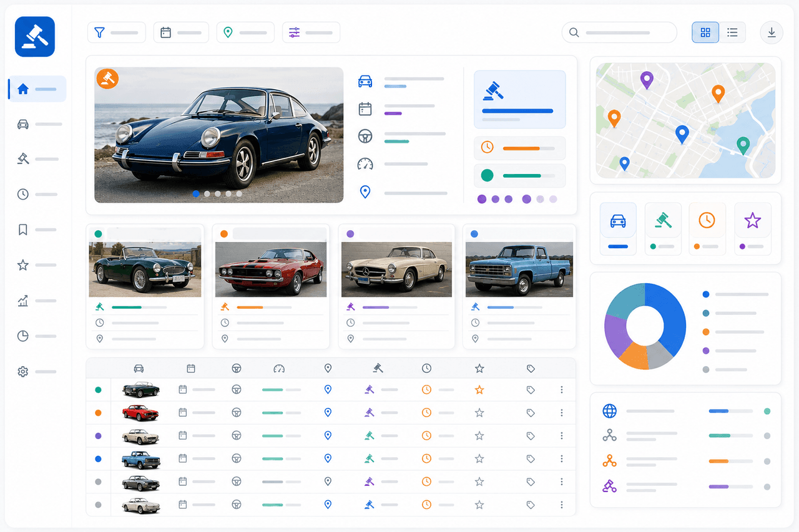The width and height of the screenshot is (799, 532).
Task: Click the orange network nodes icon
Action: click(x=610, y=461)
